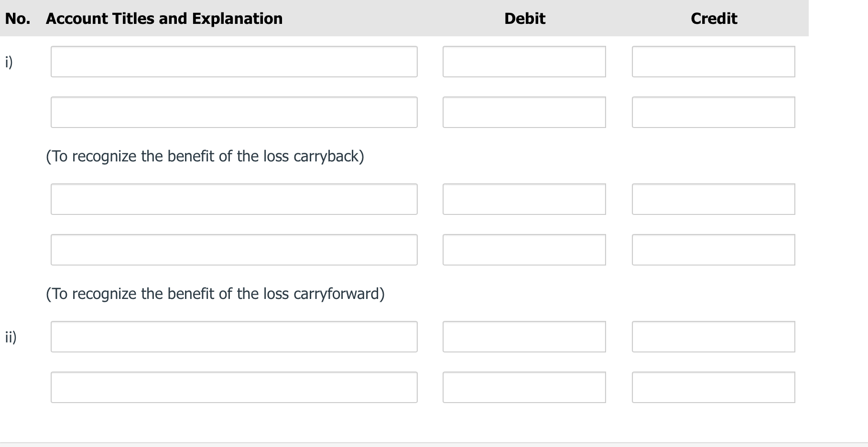868x447 pixels.
Task: Click the Credit column header
Action: [x=714, y=19]
